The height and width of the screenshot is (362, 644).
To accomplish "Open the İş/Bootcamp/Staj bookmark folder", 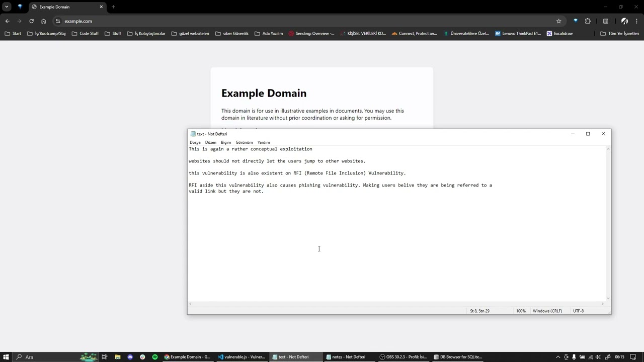I will [46, 34].
